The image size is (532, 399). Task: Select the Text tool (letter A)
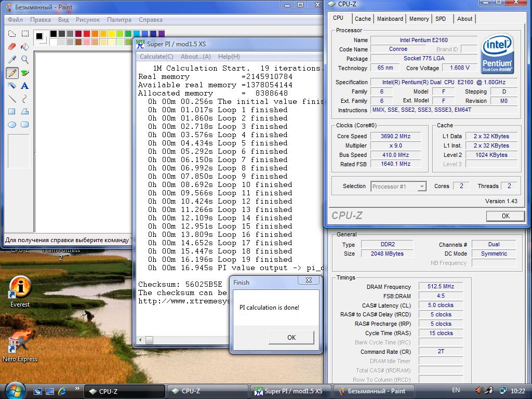(25, 86)
